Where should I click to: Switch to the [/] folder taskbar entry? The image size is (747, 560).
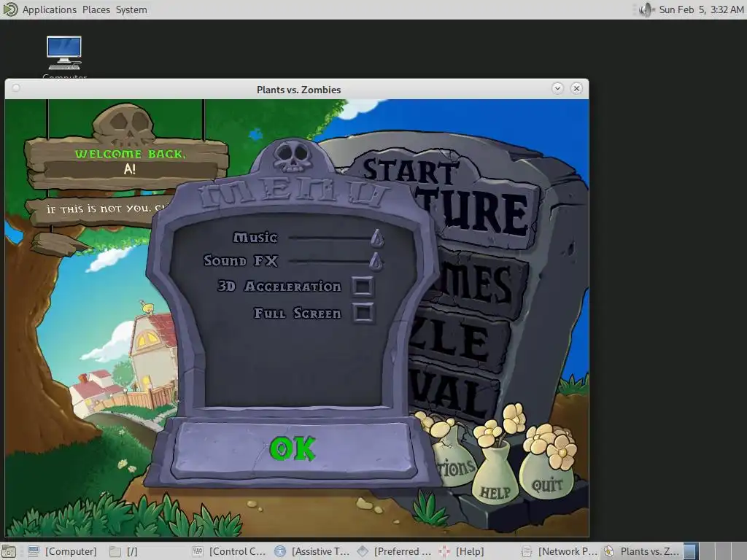124,551
